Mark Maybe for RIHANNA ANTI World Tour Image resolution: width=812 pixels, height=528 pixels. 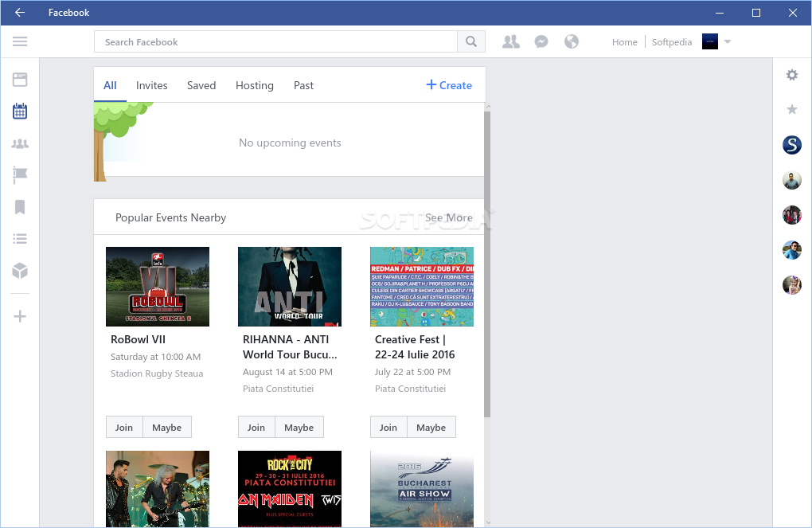tap(299, 427)
